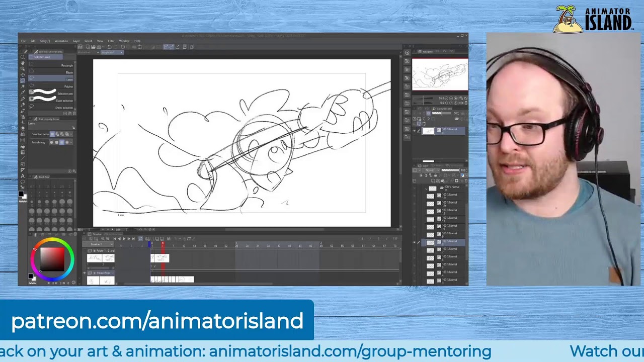Toggle eye of Animation folder timeline track
This screenshot has width=644, height=362.
(85, 273)
